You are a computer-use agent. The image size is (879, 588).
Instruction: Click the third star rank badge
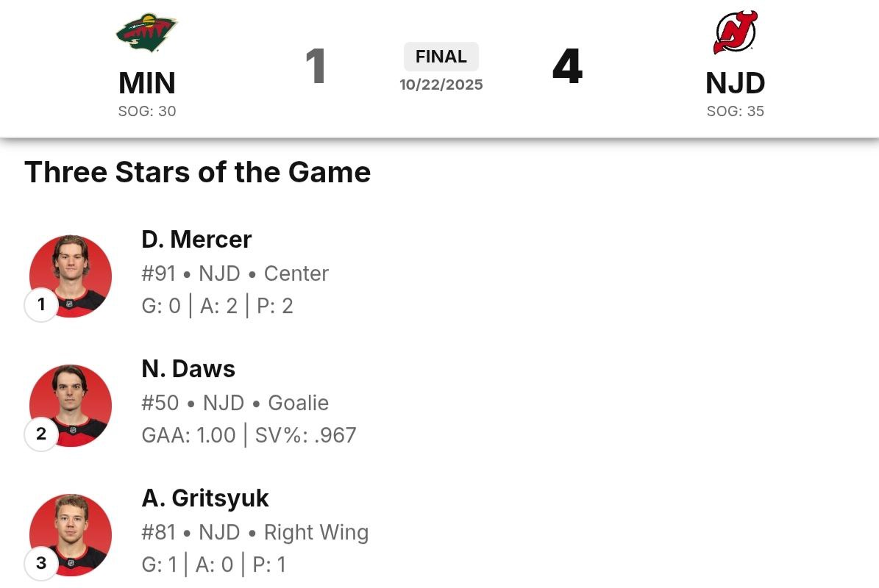tap(41, 563)
